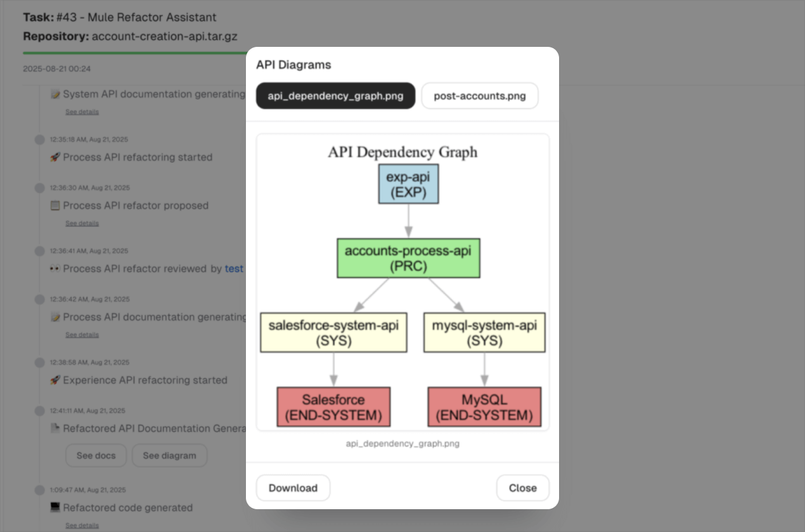Click the memo icon beside Process API documentation generating

[x=55, y=317]
